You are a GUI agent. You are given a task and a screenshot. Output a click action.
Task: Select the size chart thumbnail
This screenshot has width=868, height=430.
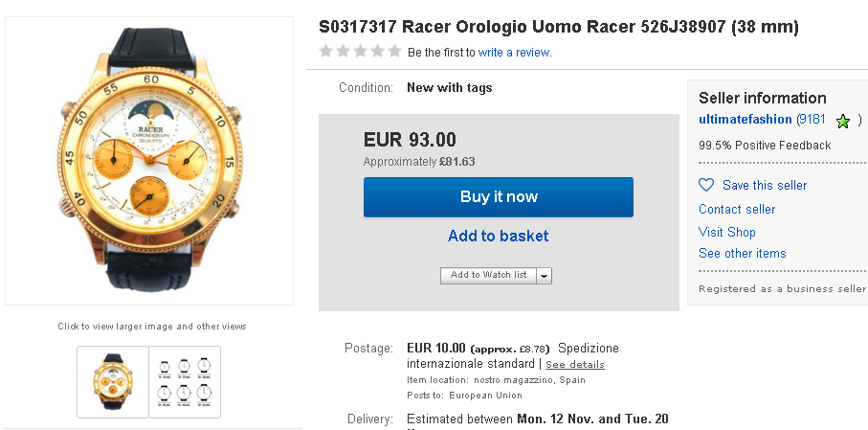click(185, 381)
